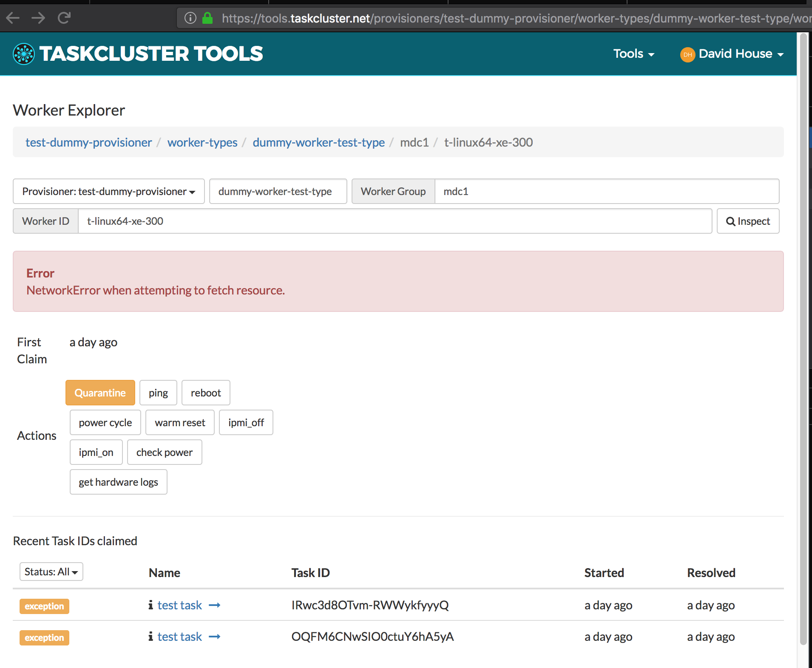Screen dimensions: 812x668
Task: Reload the page with the refresh icon
Action: [64, 18]
